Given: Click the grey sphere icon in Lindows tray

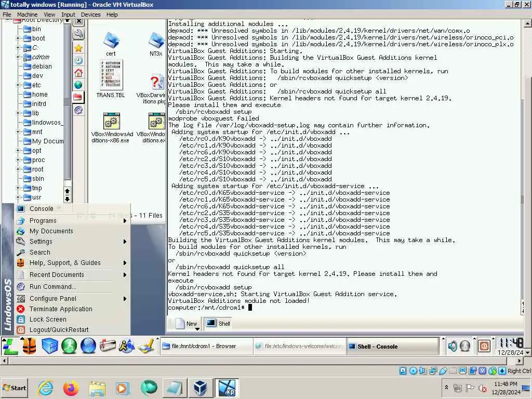Looking at the screenshot, I should pos(465,346).
